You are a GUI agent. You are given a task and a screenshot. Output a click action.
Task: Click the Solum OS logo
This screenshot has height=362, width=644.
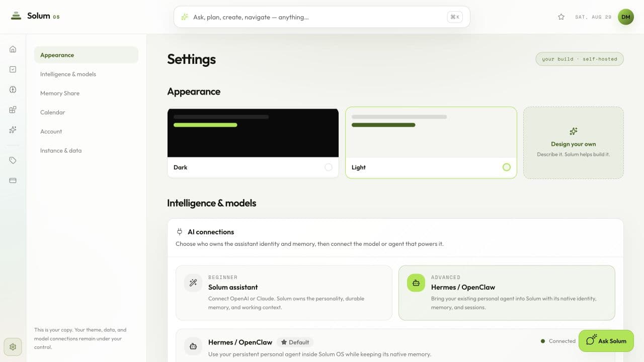35,16
